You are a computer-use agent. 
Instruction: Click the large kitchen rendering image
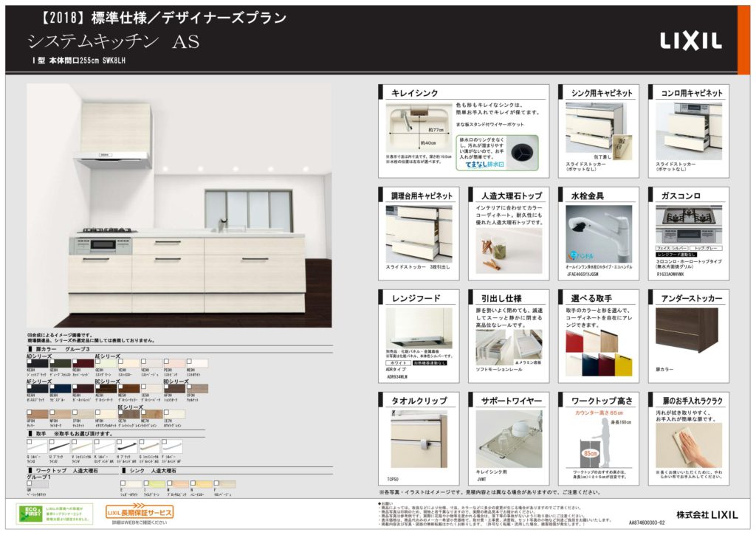tap(179, 205)
